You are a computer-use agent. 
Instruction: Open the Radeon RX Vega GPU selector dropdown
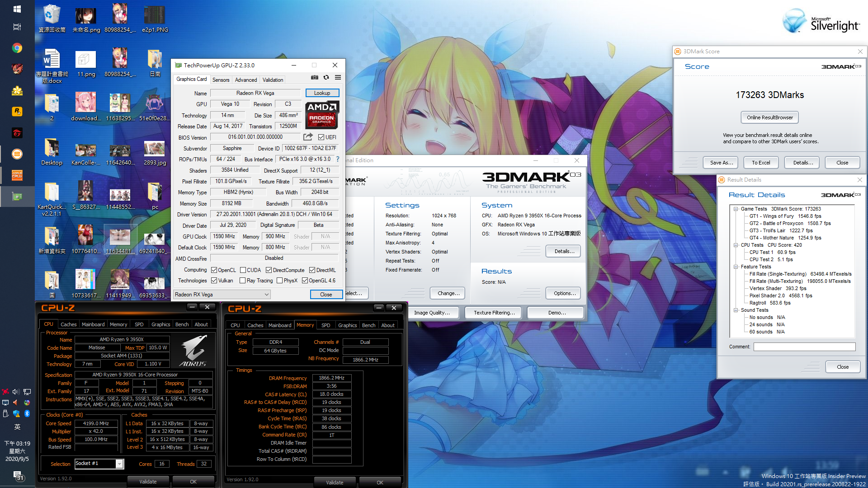[x=222, y=295]
